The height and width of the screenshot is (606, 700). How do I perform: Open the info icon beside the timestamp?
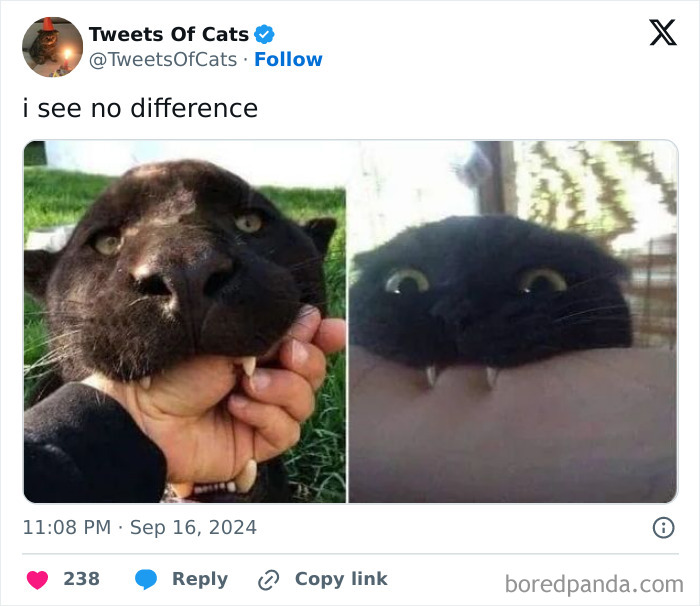[663, 527]
